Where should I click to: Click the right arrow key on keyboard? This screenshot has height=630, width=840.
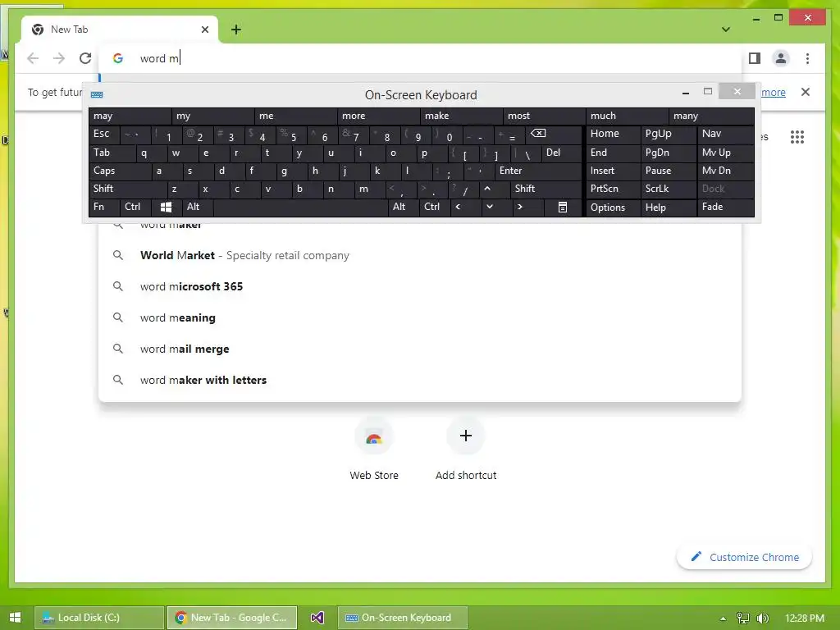point(527,207)
